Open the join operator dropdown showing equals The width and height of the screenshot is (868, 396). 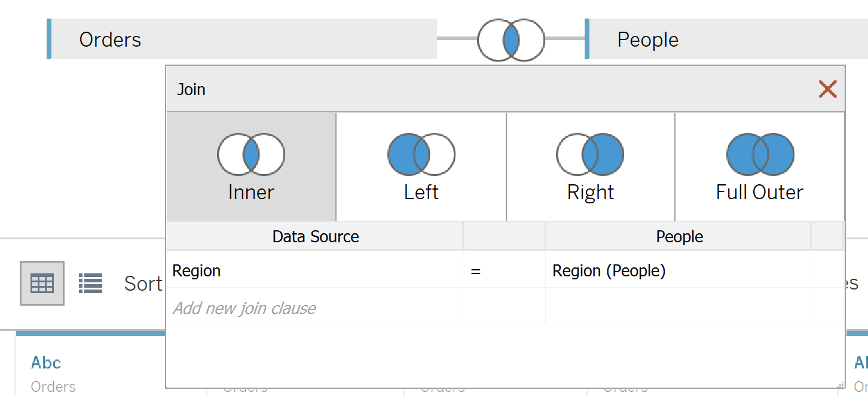pos(504,270)
